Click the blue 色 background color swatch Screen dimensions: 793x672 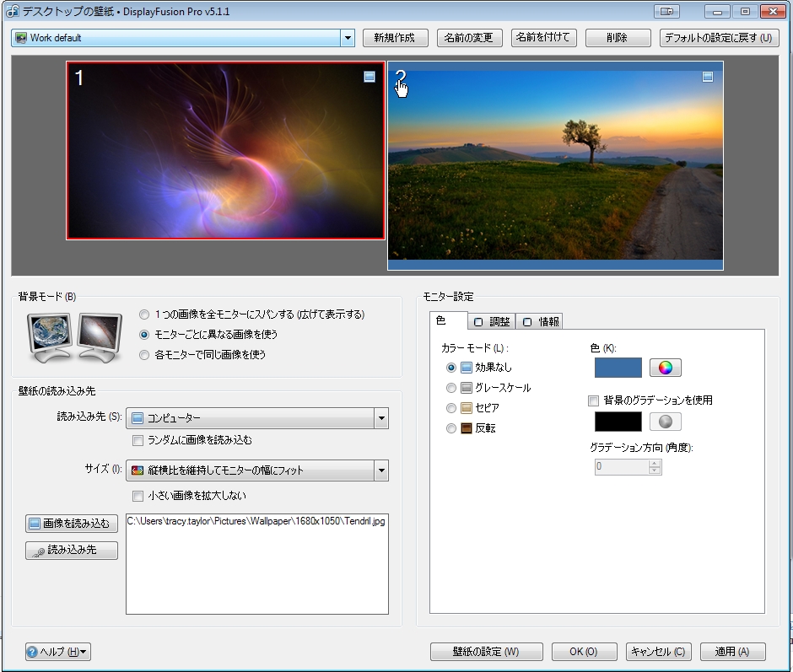[618, 368]
